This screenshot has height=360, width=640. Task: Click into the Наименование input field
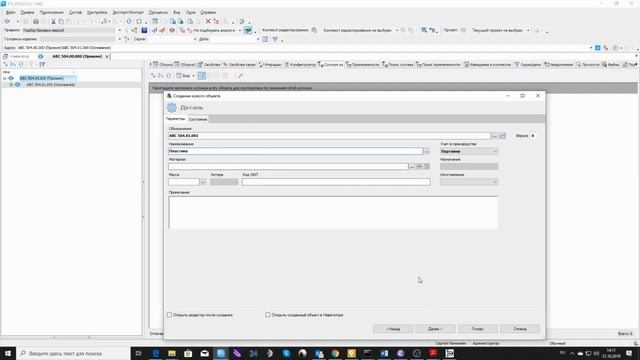tap(295, 151)
